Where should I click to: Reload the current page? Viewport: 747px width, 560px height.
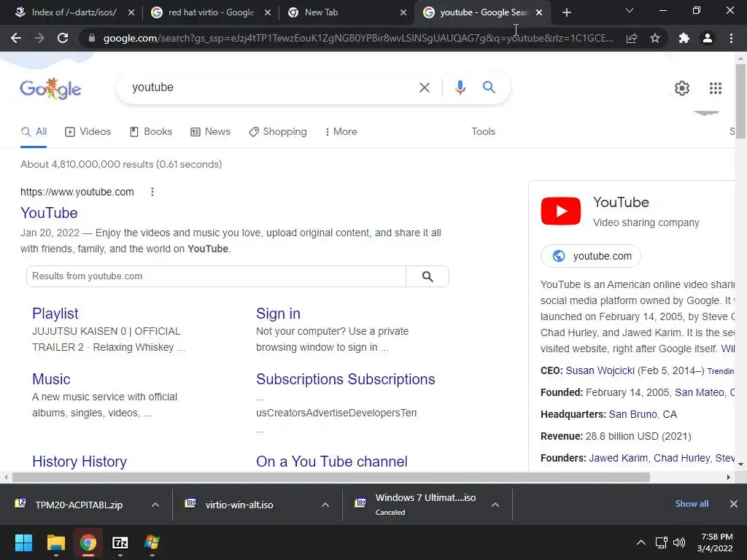coord(63,38)
